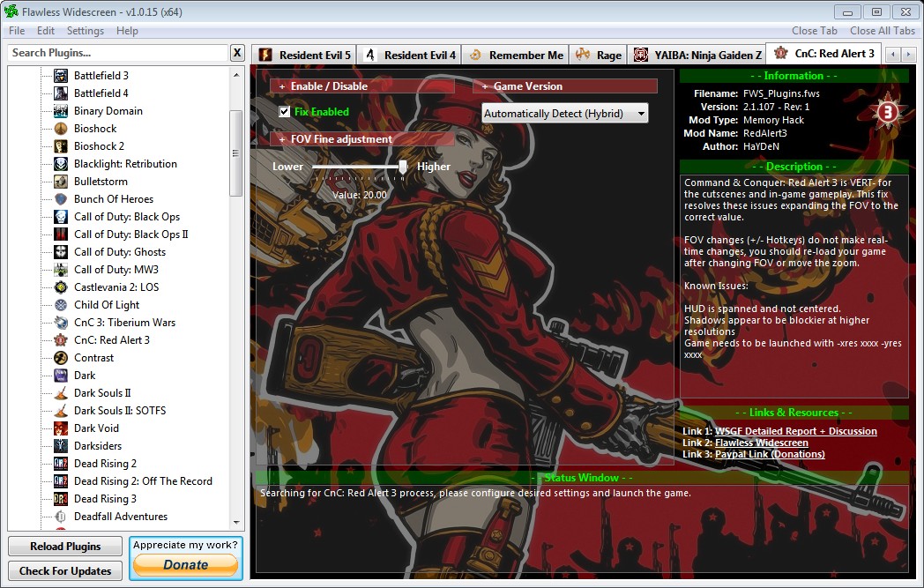Click the Battlefield 4 plugin icon

pyautogui.click(x=61, y=93)
